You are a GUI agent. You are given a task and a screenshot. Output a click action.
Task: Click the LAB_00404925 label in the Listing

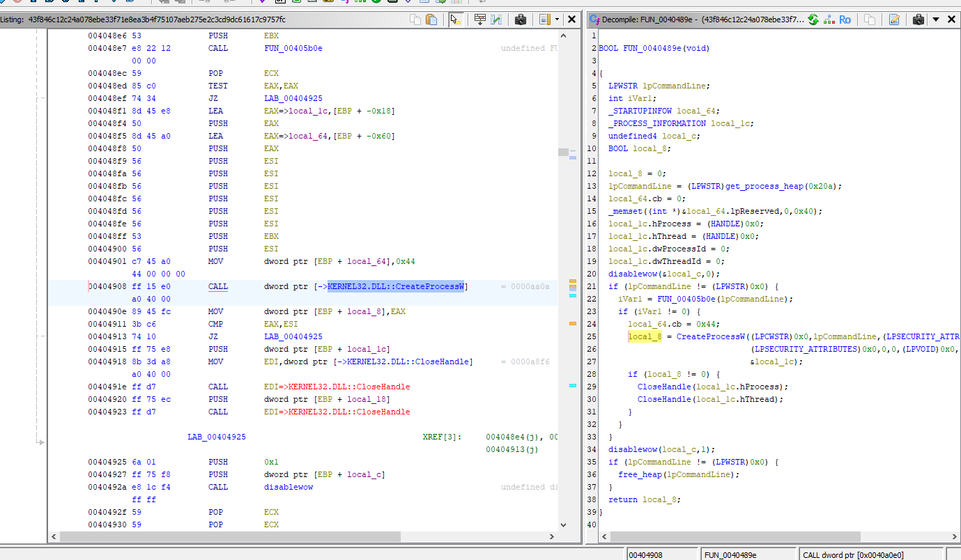(216, 437)
